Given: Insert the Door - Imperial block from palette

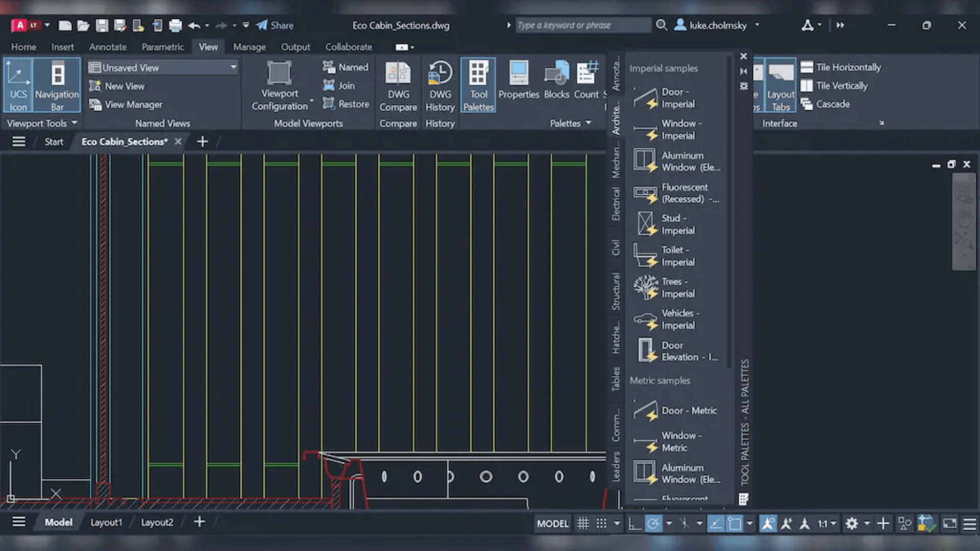Looking at the screenshot, I should [x=674, y=97].
